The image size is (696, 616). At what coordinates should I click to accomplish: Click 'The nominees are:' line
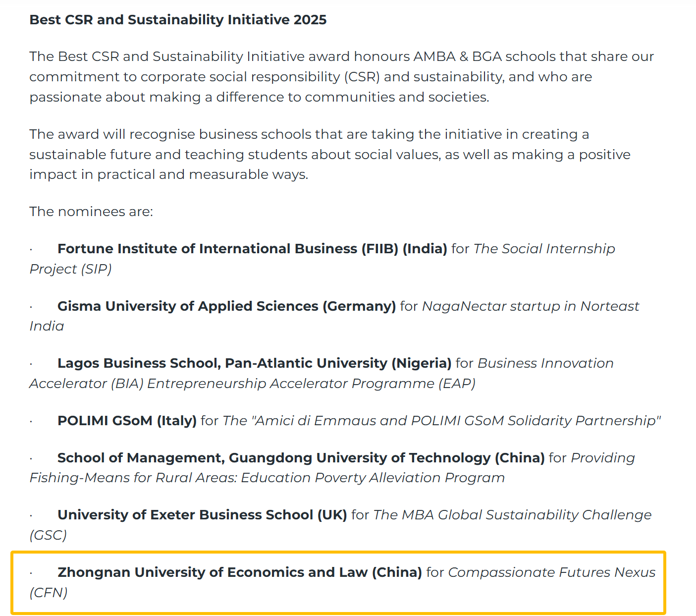91,212
